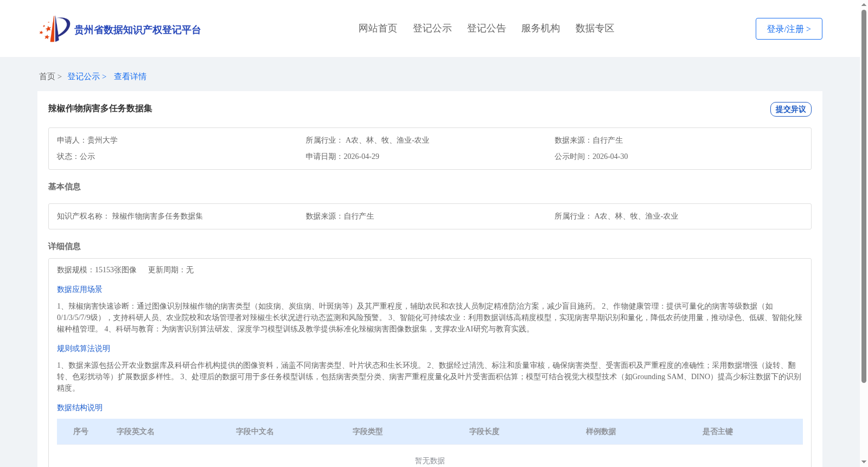Open 贵州省数据知识产权登记平台 title link
Image resolution: width=868 pixels, height=467 pixels.
point(137,30)
